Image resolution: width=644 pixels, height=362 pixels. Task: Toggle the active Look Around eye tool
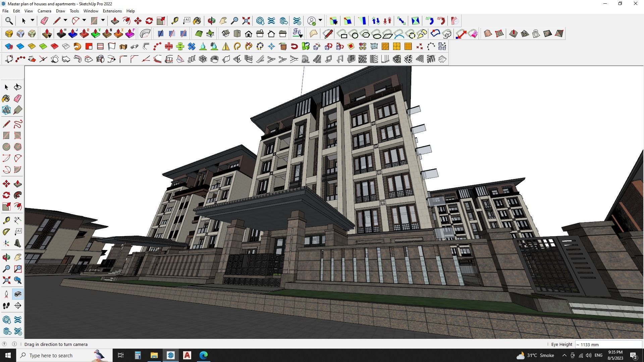point(18,294)
